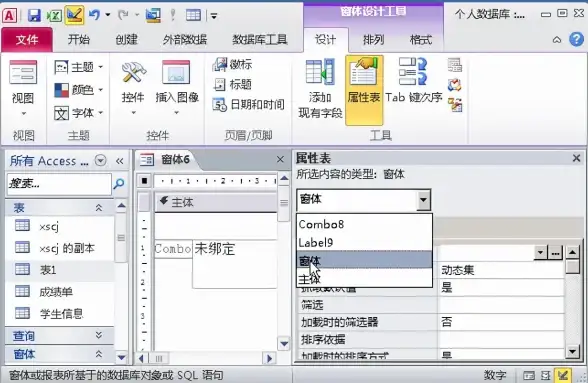
Task: Click the Undo arrow icon
Action: pos(94,15)
